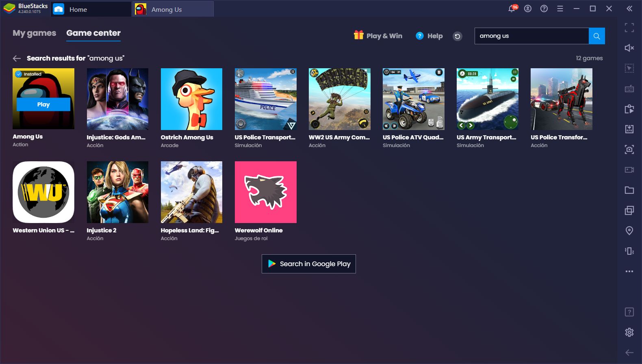Click the shake device icon

pyautogui.click(x=629, y=251)
